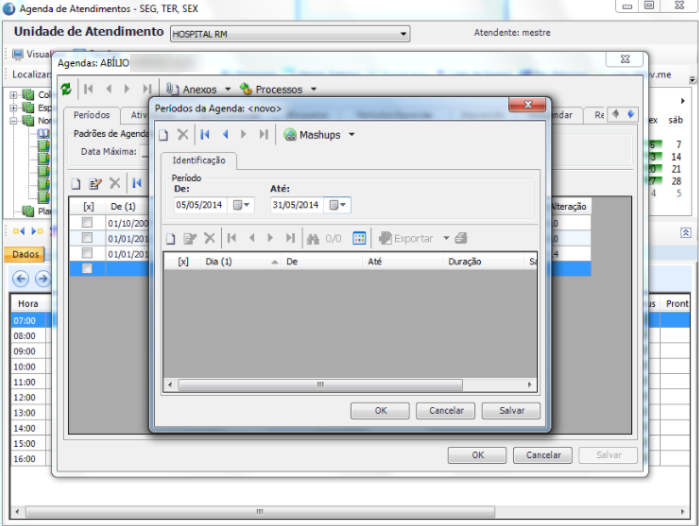The image size is (699, 526).
Task: Click delete row icon in inner grid toolbar
Action: (210, 238)
